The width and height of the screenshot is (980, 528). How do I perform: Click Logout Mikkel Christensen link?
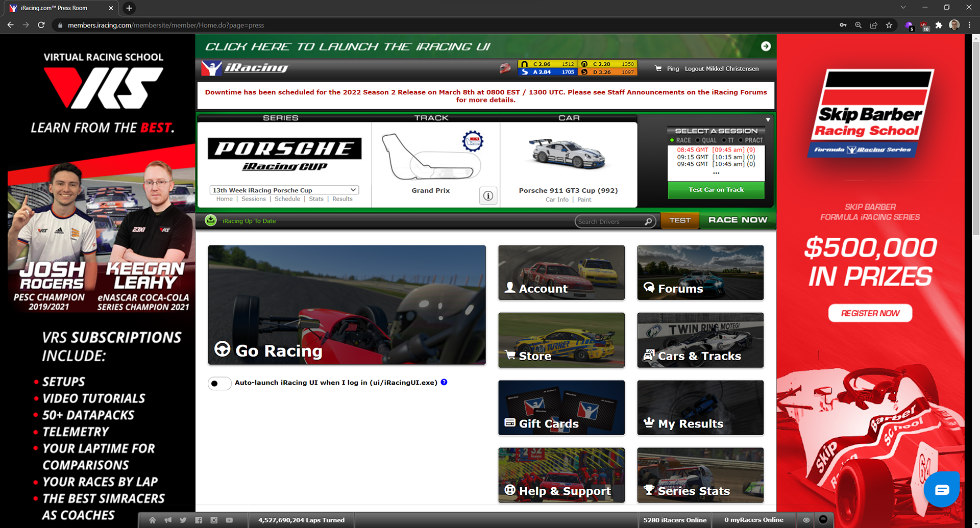click(722, 69)
